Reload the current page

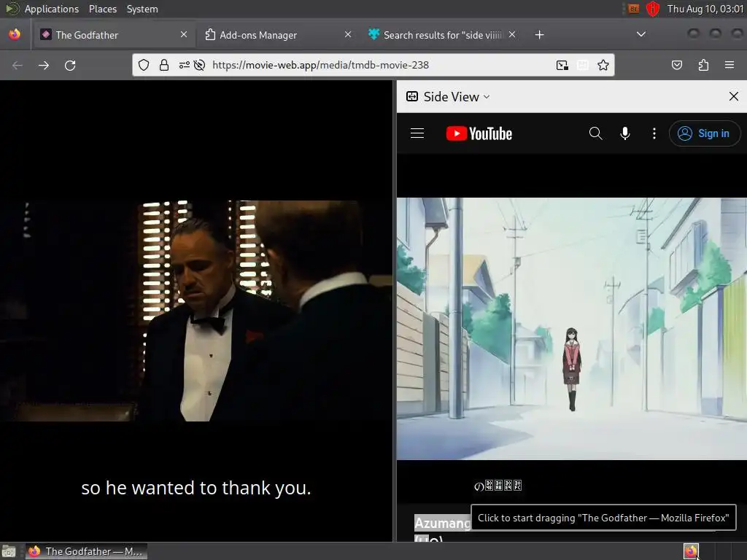70,65
